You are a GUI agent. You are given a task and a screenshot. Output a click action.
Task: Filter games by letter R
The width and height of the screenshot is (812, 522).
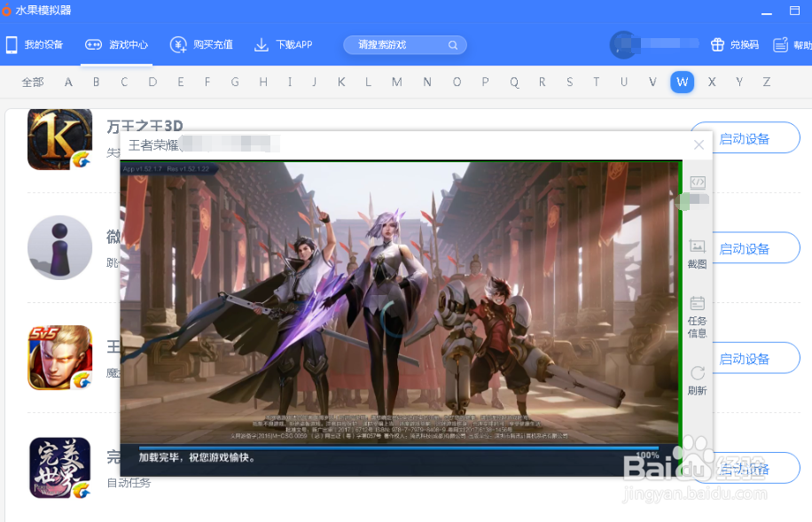[x=542, y=82]
